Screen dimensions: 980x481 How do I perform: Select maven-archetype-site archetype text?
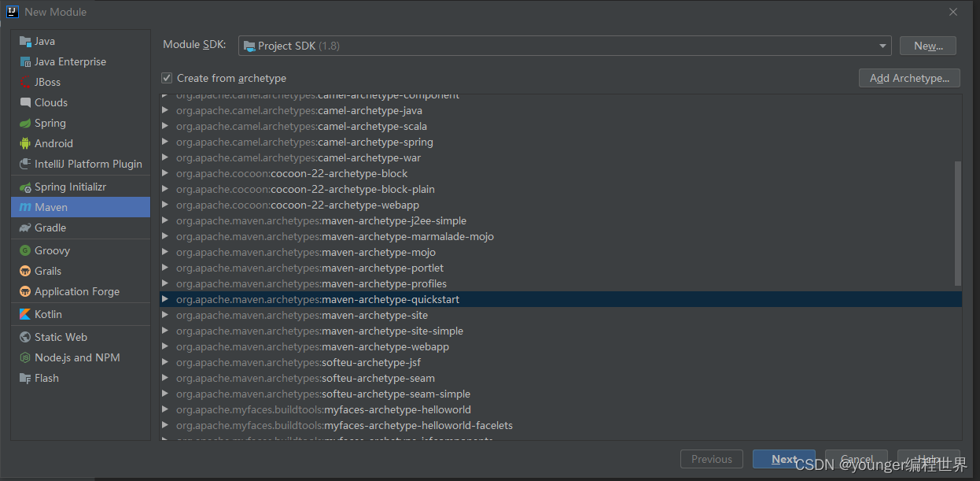coord(374,315)
